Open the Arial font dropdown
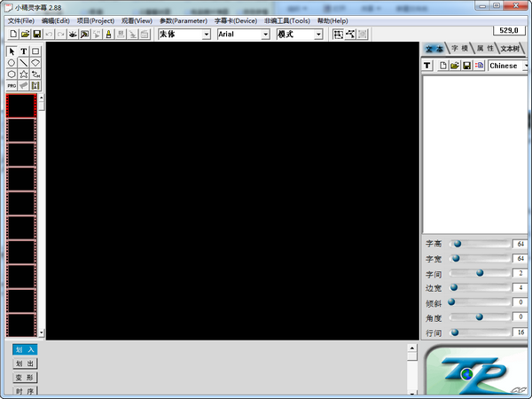Screen dimensions: 532x399 click(266, 35)
